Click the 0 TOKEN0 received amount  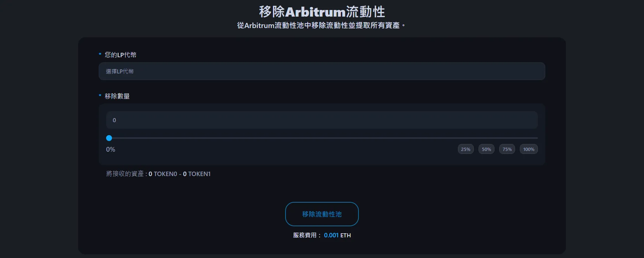163,174
